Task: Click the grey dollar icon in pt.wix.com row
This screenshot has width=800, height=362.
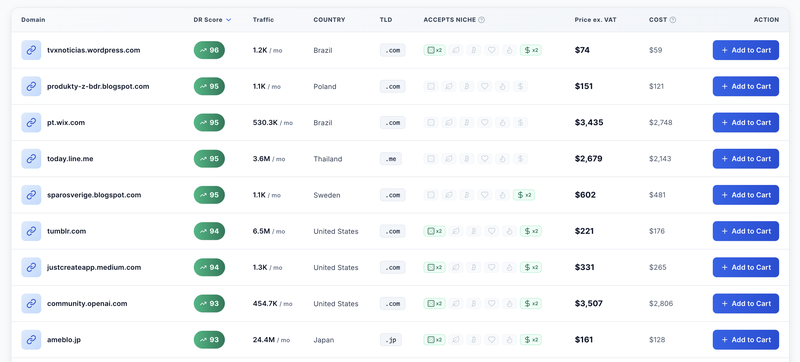Action: (520, 122)
